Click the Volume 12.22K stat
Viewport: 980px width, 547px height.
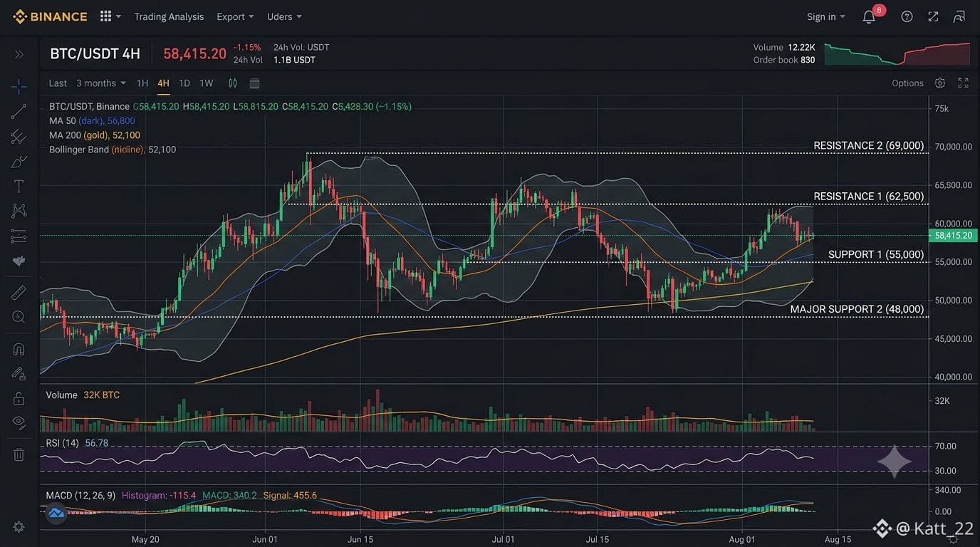pos(784,47)
